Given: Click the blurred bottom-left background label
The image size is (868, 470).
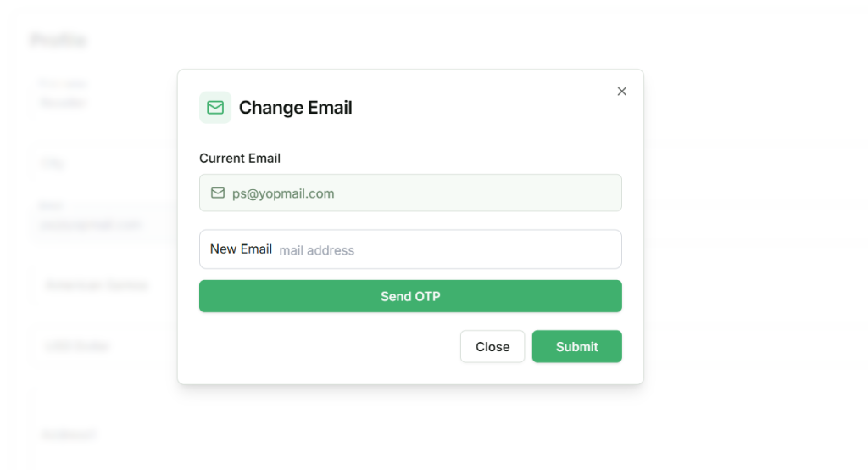Looking at the screenshot, I should tap(69, 435).
